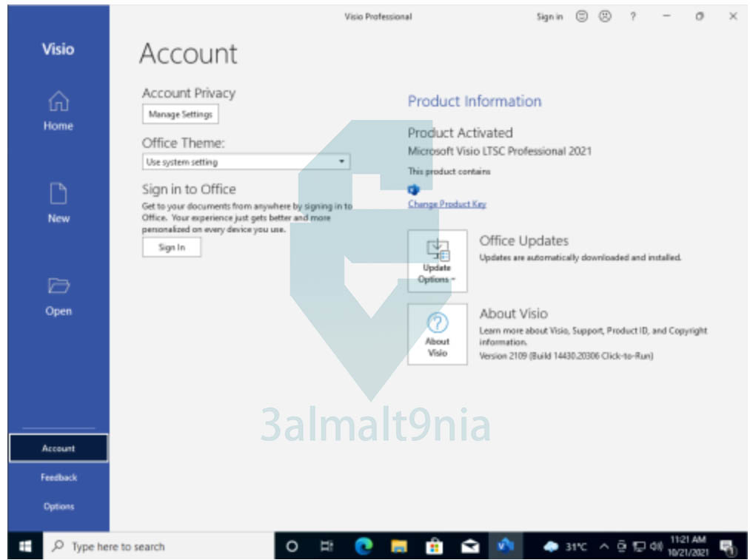Expand the Office Theme dropdown
Screen dimensions: 750x560
click(x=246, y=162)
